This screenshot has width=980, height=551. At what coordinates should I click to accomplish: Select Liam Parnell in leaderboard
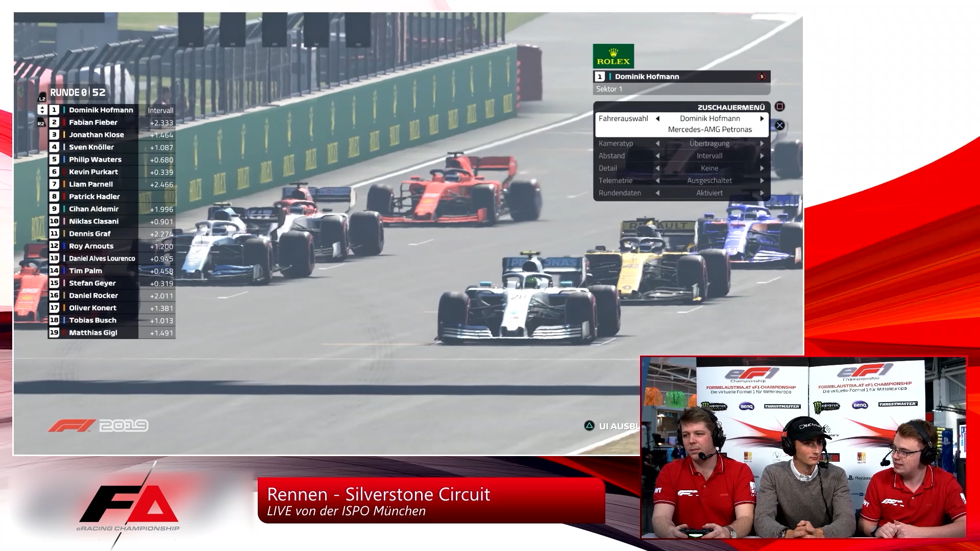(112, 184)
